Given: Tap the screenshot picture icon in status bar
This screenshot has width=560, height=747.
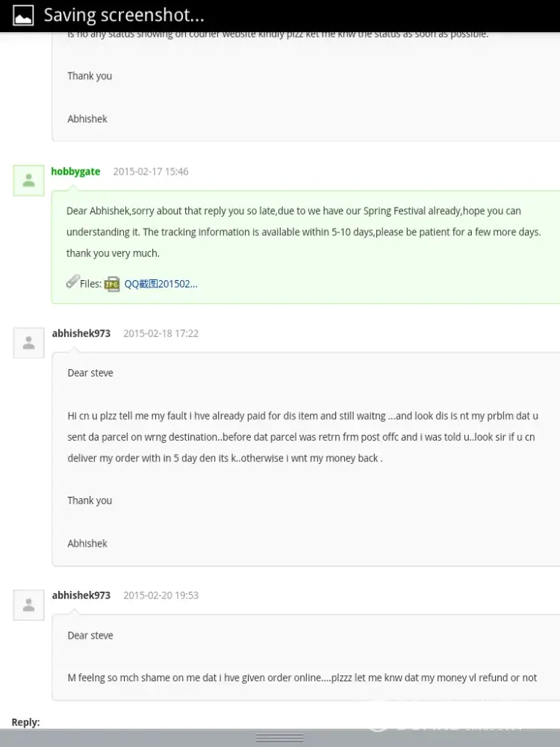Looking at the screenshot, I should [23, 15].
